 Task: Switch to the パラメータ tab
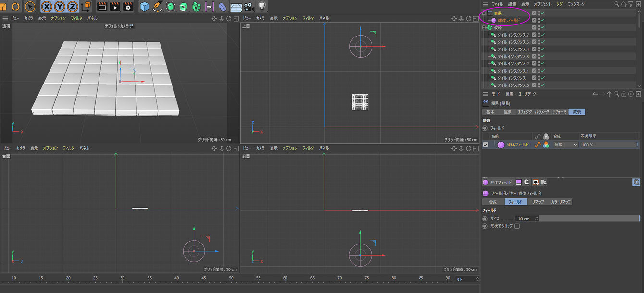(542, 112)
